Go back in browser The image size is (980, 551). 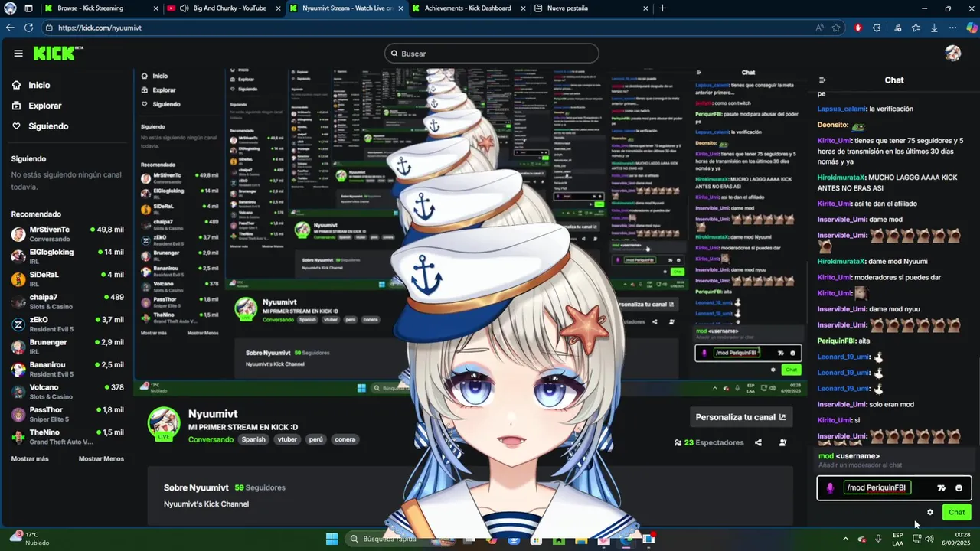(9, 28)
